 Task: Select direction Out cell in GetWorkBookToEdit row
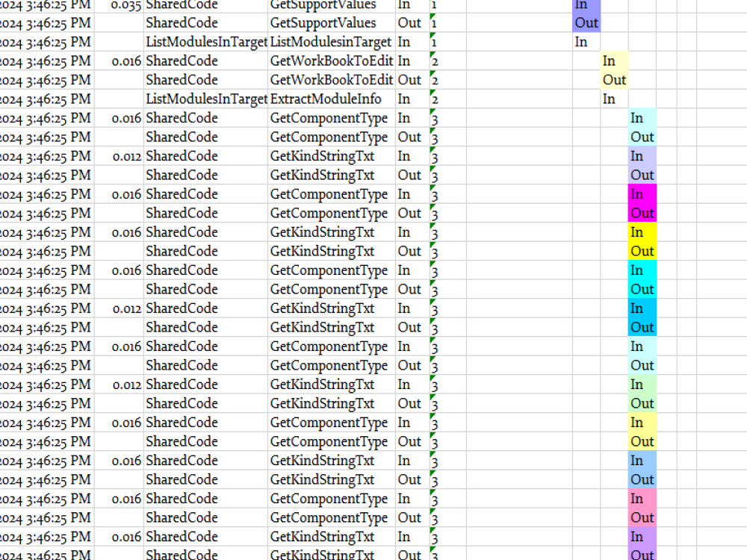click(x=412, y=80)
